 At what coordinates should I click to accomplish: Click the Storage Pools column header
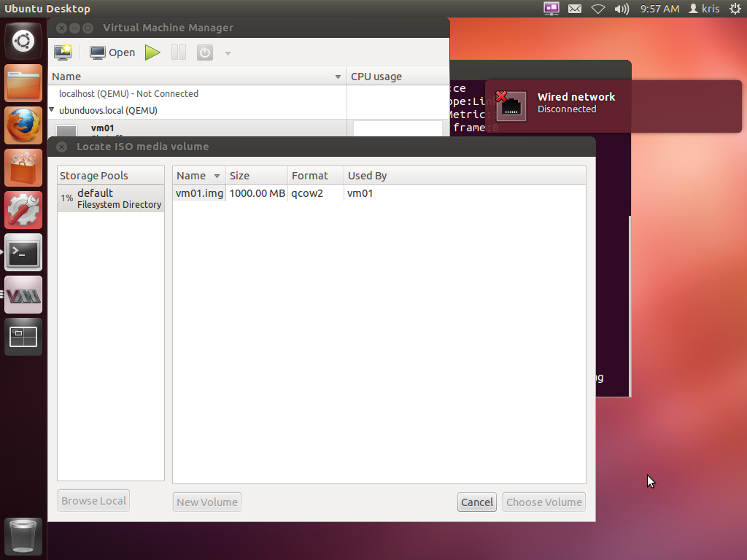coord(111,176)
